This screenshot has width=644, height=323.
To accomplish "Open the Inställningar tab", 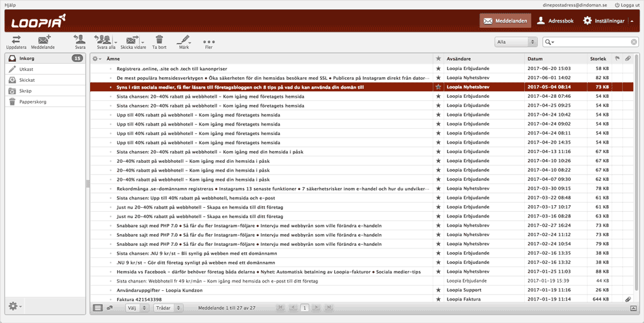I will point(604,21).
